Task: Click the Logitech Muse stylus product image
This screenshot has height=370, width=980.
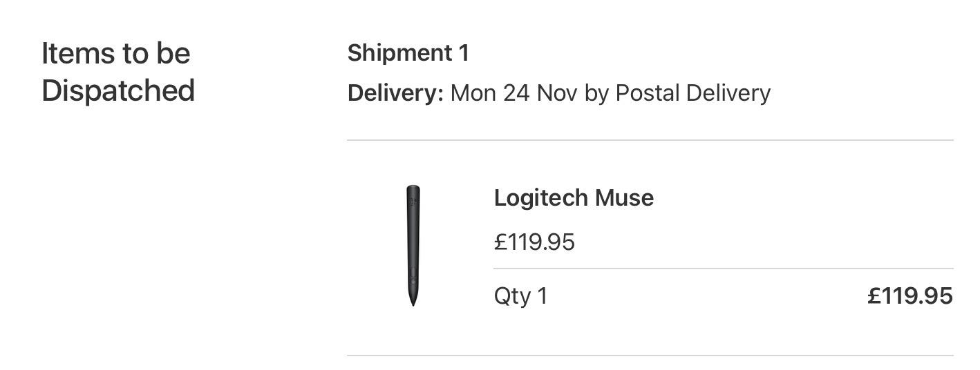Action: pyautogui.click(x=413, y=245)
